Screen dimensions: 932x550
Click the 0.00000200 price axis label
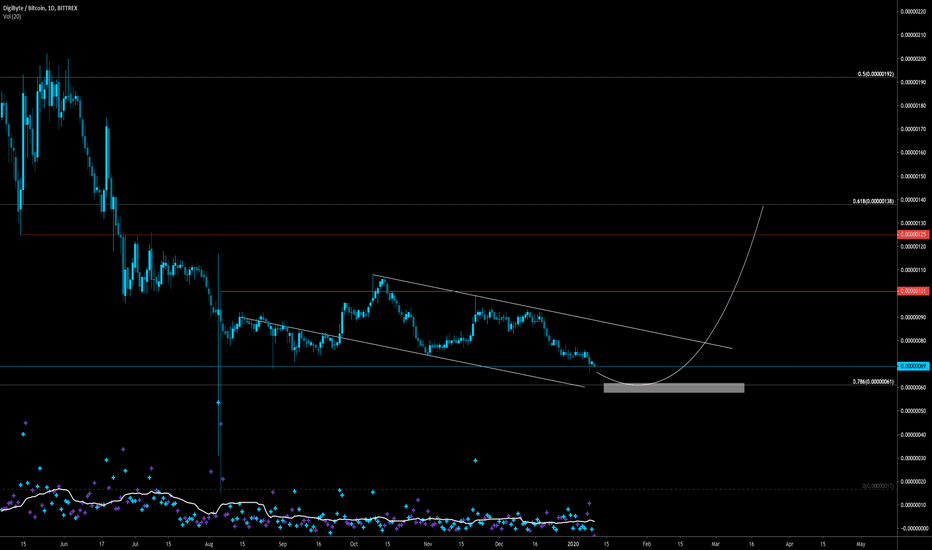914,59
